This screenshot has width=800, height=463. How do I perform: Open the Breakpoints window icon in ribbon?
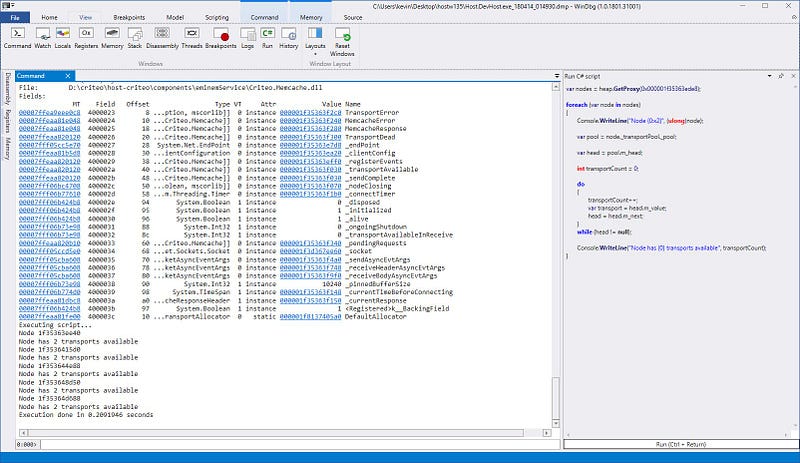(x=221, y=38)
